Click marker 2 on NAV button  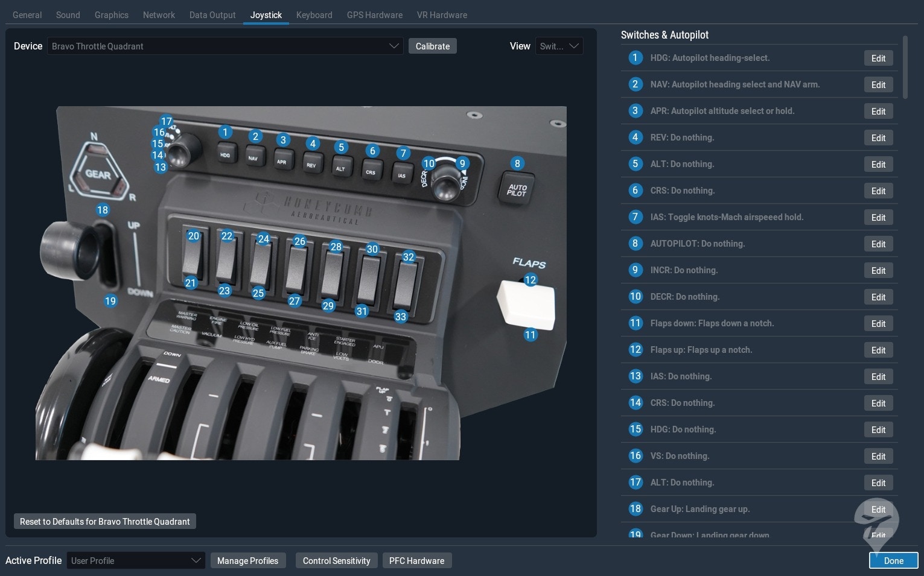255,136
